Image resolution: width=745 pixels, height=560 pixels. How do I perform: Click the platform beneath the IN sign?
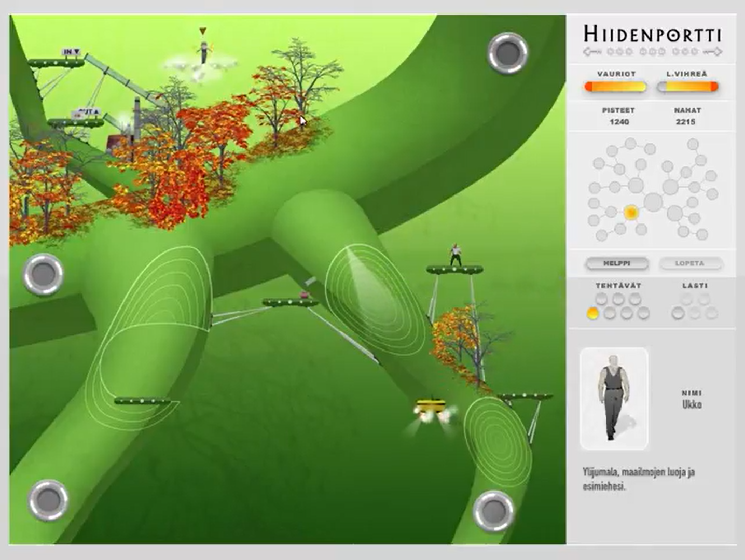(56, 63)
